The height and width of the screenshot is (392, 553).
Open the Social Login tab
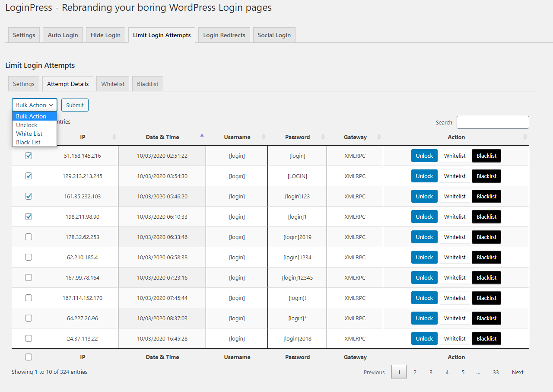coord(274,35)
